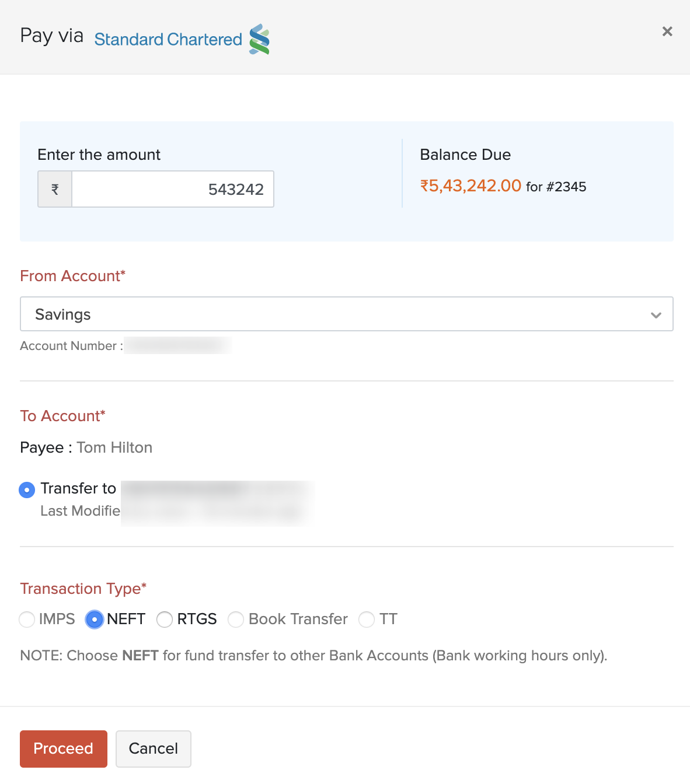Choose TT transaction type
Viewport: 690px width, 784px height.
click(x=366, y=619)
